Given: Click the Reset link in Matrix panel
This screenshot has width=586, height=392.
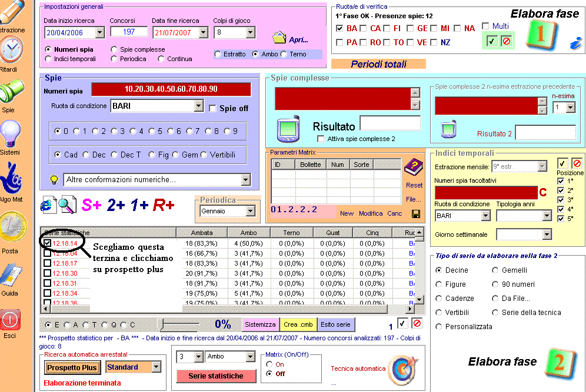Looking at the screenshot, I should click(414, 185).
